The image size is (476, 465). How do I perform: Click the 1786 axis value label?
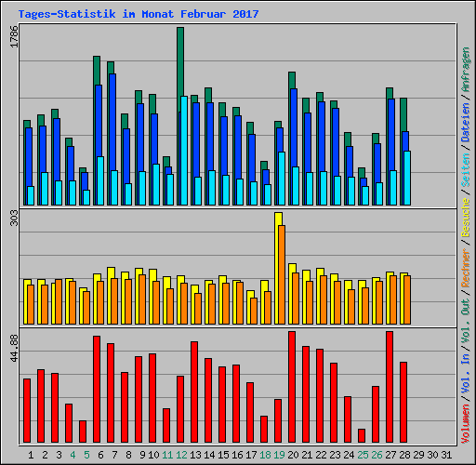(x=14, y=36)
